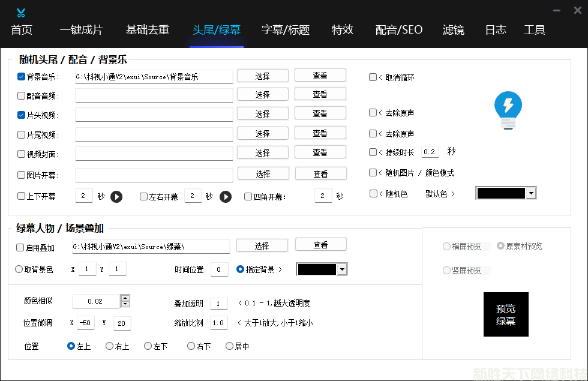Click the 预览绿幕 black preview tile
Image resolution: width=588 pixels, height=381 pixels.
pyautogui.click(x=505, y=314)
